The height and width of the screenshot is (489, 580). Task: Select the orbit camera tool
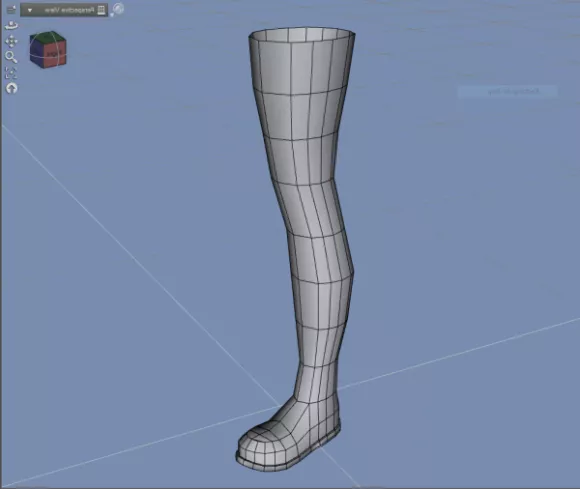coord(11,25)
